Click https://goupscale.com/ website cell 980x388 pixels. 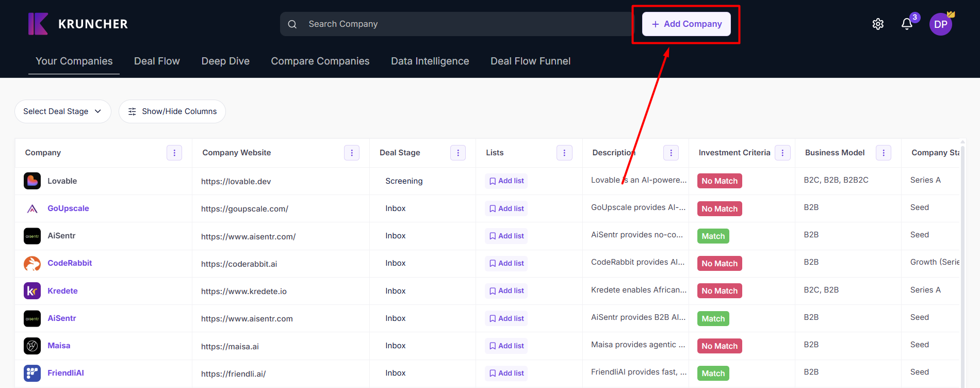coord(244,209)
